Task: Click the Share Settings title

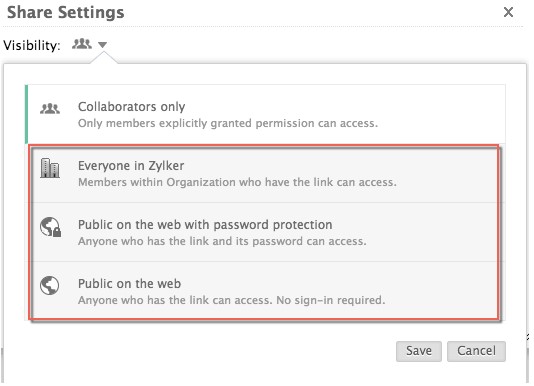Action: tap(66, 13)
